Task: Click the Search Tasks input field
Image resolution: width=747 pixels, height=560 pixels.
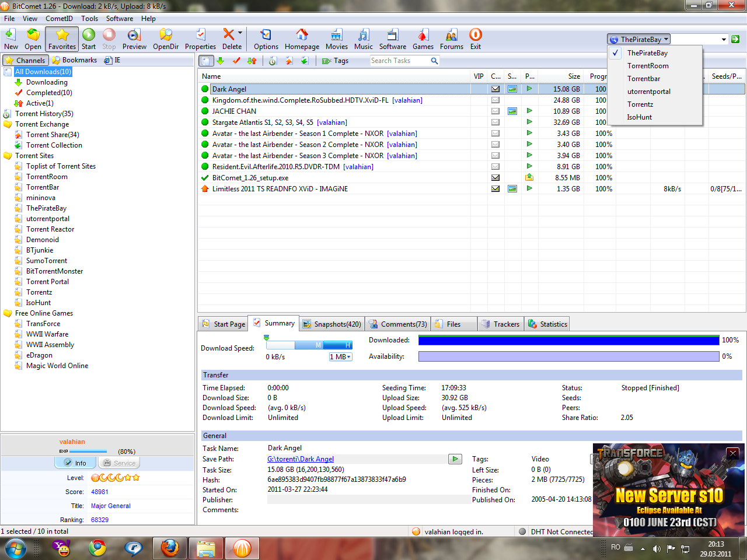Action: pos(400,61)
